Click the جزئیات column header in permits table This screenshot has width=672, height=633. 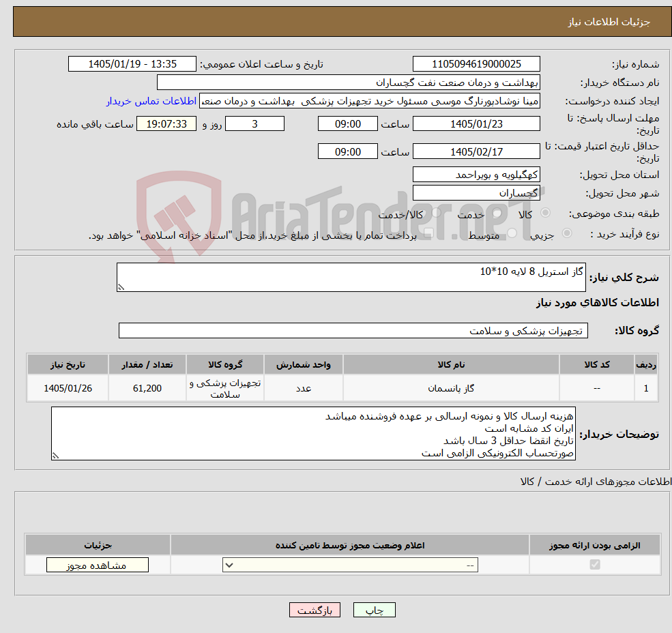(x=98, y=545)
